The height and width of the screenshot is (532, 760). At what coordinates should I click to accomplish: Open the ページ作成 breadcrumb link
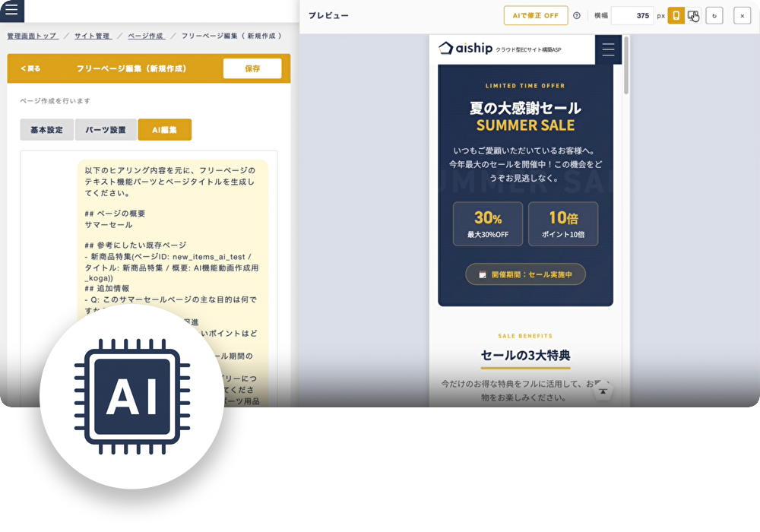click(x=147, y=36)
